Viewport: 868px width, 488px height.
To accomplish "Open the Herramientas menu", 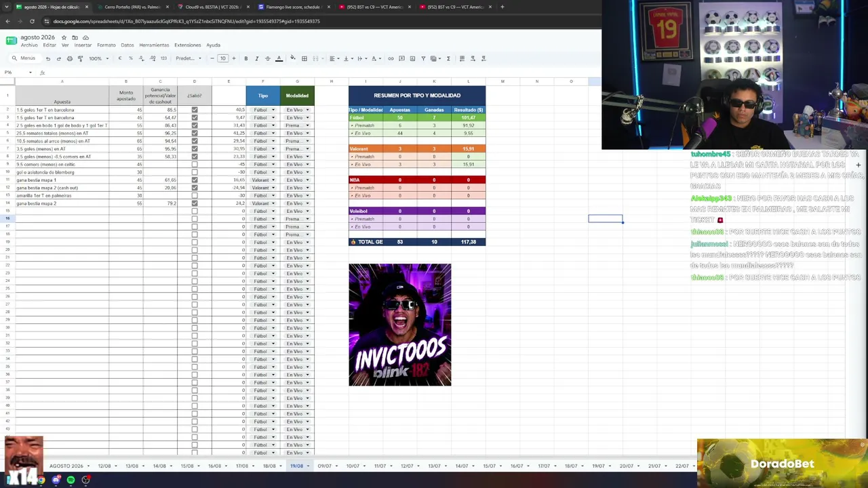I will (154, 45).
